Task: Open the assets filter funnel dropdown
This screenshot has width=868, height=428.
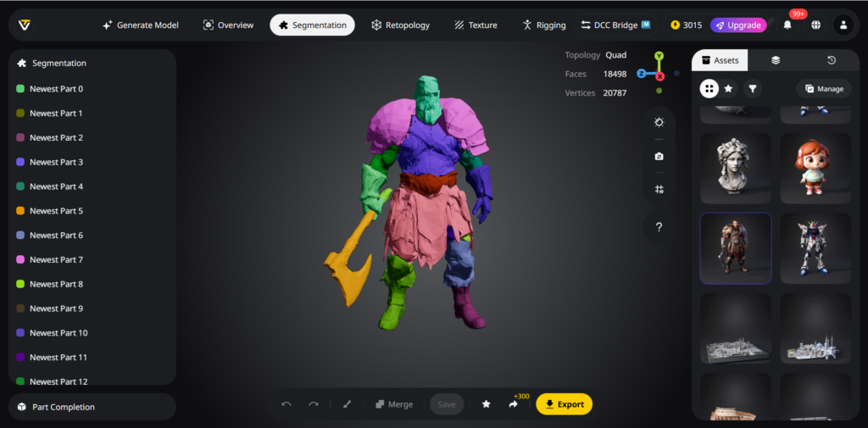Action: [752, 88]
